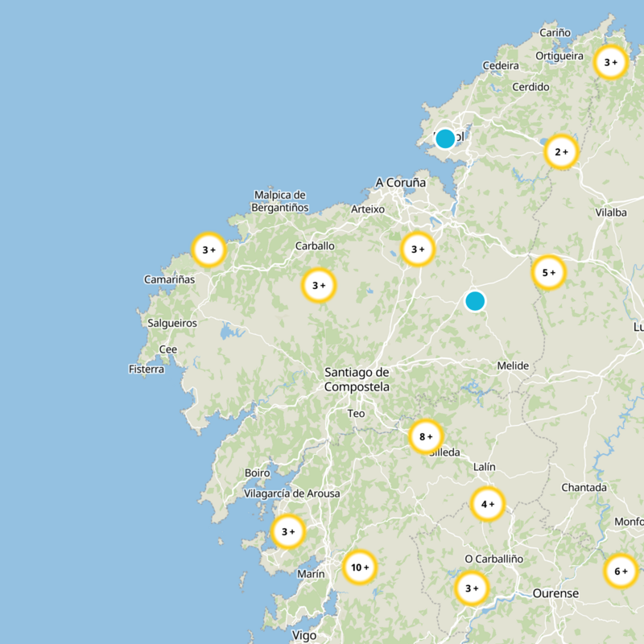Click the Lalín label

[485, 467]
